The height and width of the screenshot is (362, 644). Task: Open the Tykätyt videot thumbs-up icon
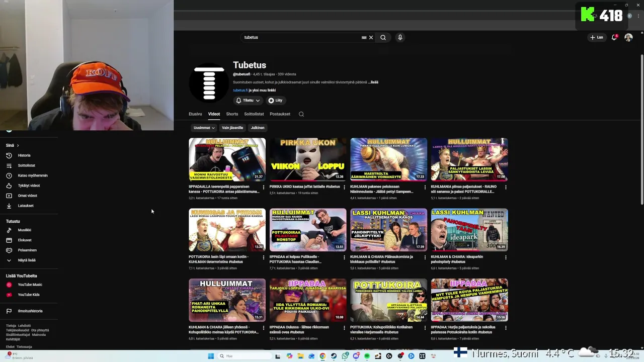point(9,186)
